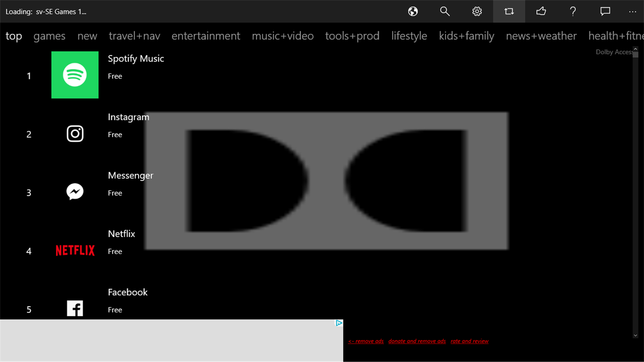644x362 pixels.
Task: Switch to the games tab
Action: tap(49, 36)
